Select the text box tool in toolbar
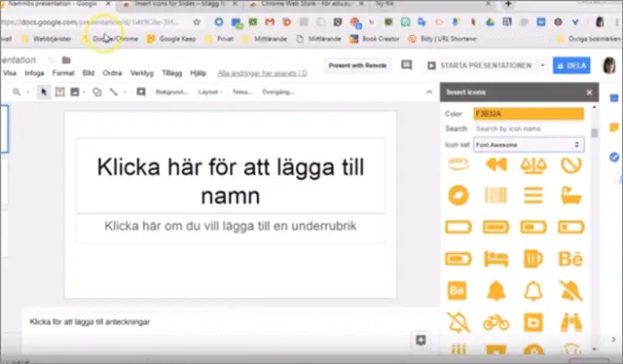The image size is (623, 364). point(59,92)
